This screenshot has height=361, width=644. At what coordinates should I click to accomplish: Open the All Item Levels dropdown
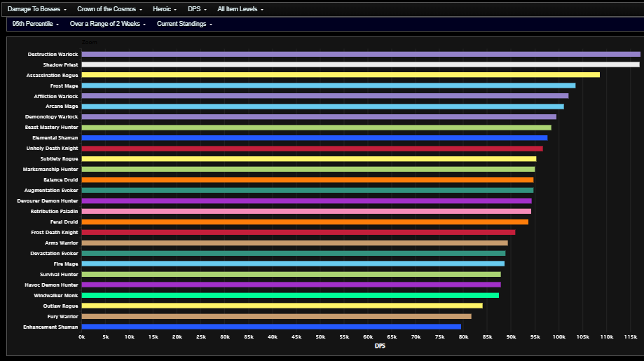click(240, 9)
